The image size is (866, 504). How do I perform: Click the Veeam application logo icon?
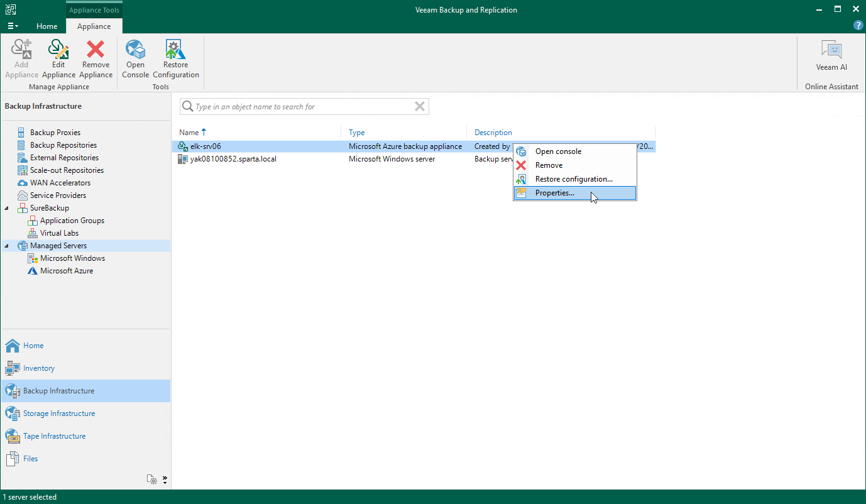(x=11, y=9)
